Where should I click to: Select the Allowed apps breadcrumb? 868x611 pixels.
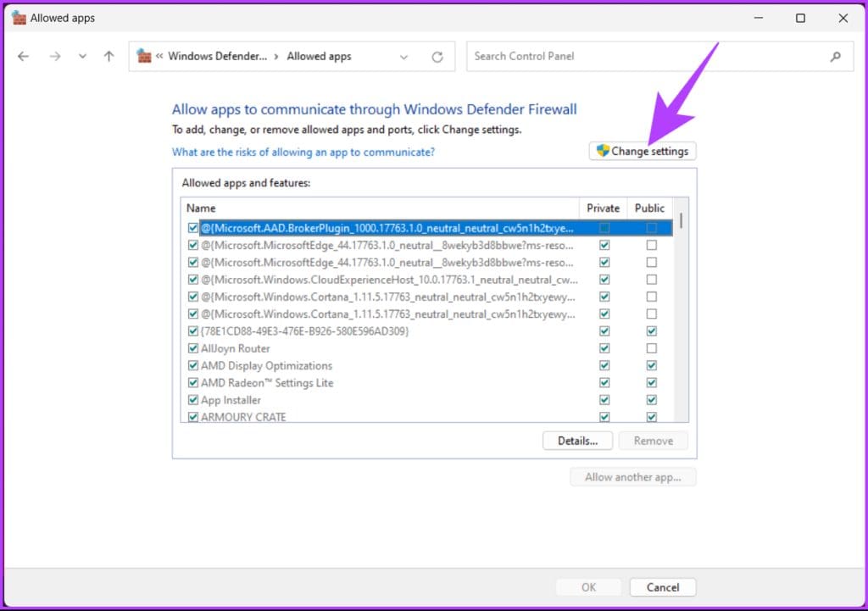point(319,56)
